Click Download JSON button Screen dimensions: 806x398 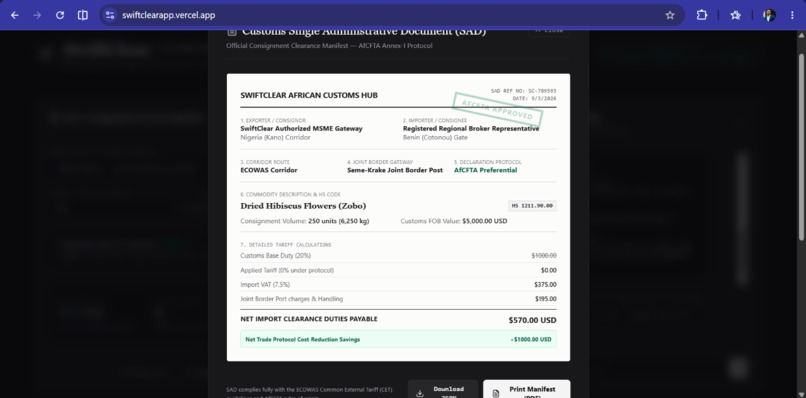[x=443, y=390]
